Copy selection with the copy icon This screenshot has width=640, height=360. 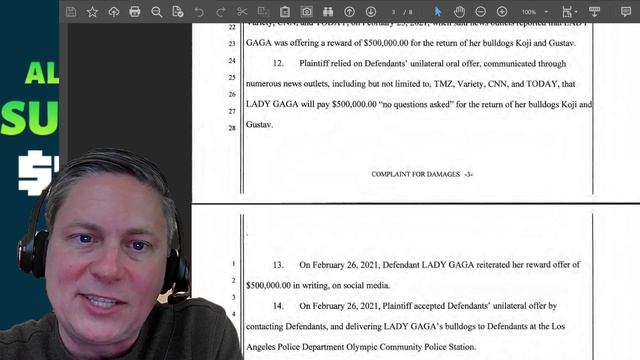click(263, 12)
